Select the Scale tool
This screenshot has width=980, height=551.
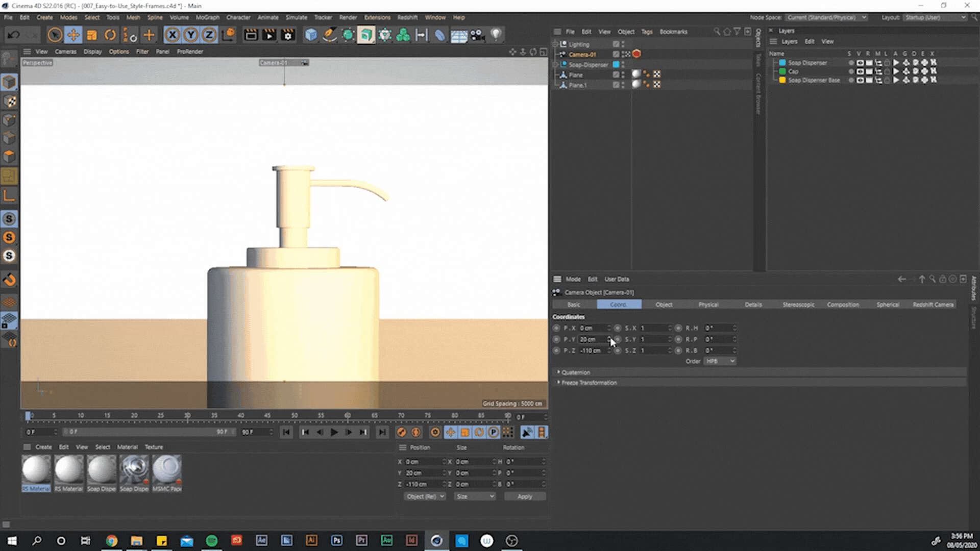point(92,35)
